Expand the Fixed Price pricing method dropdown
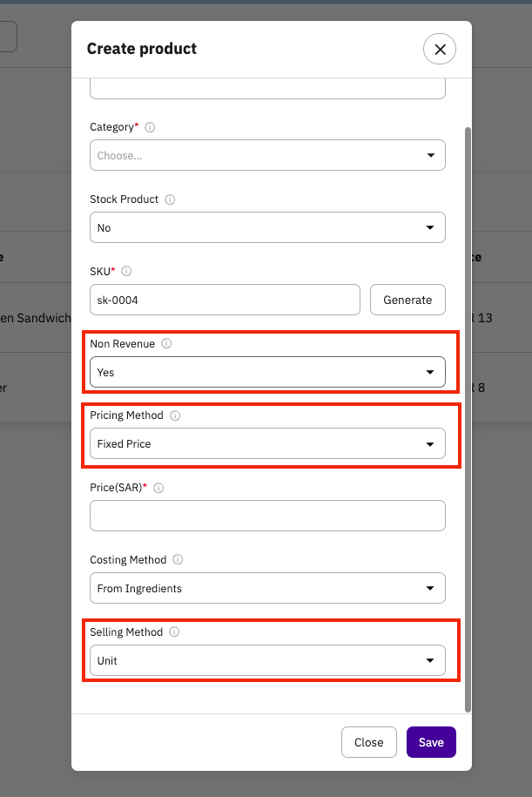Viewport: 532px width, 797px height. pyautogui.click(x=268, y=443)
